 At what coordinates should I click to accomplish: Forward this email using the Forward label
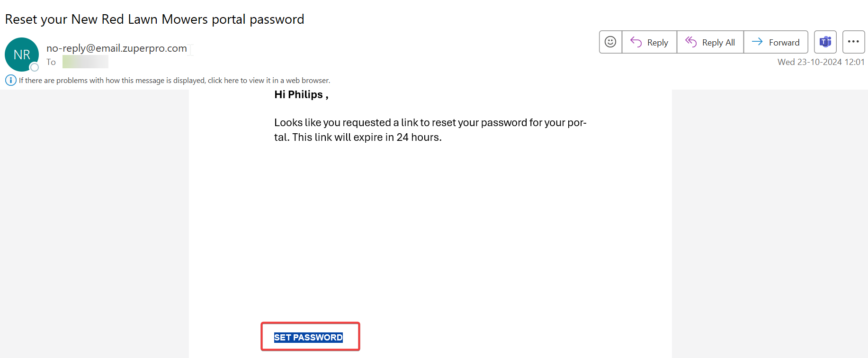[x=784, y=43]
